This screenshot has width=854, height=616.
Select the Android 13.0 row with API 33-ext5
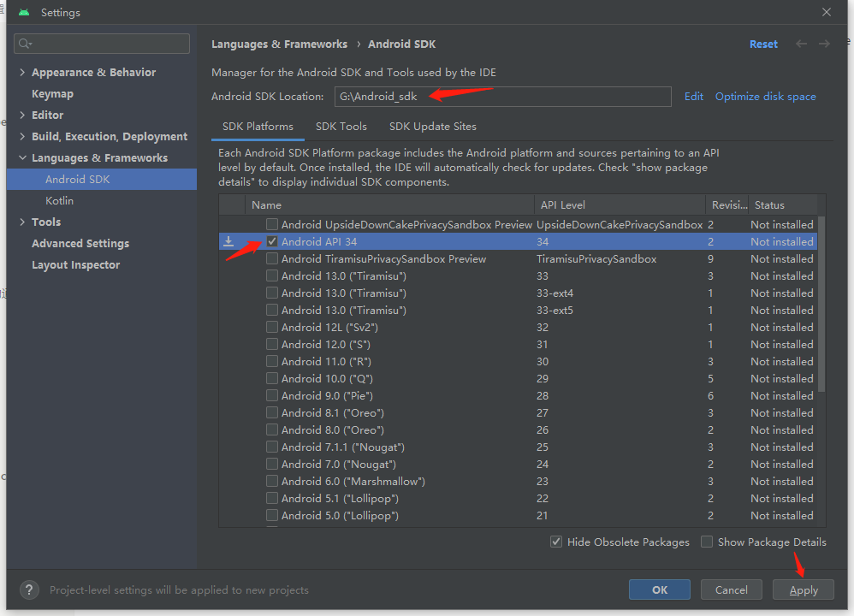[x=518, y=310]
